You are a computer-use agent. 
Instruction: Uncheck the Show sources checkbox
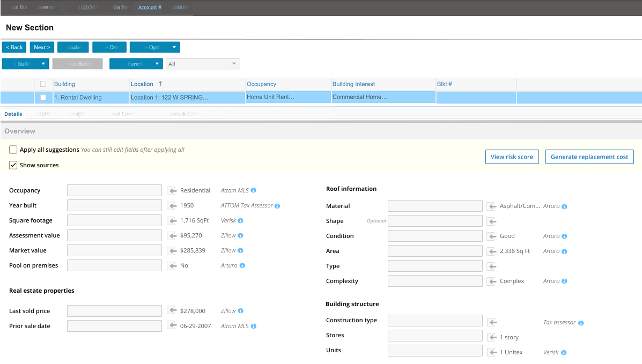tap(13, 165)
